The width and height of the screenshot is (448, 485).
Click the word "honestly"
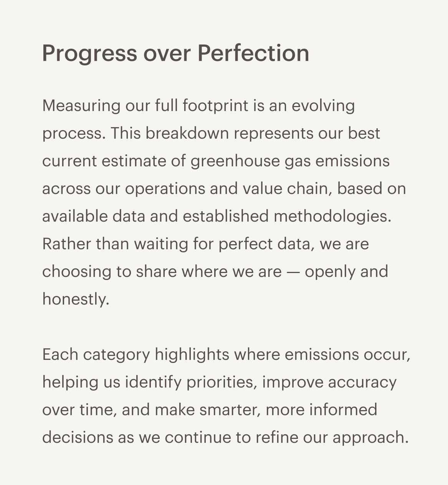point(75,299)
